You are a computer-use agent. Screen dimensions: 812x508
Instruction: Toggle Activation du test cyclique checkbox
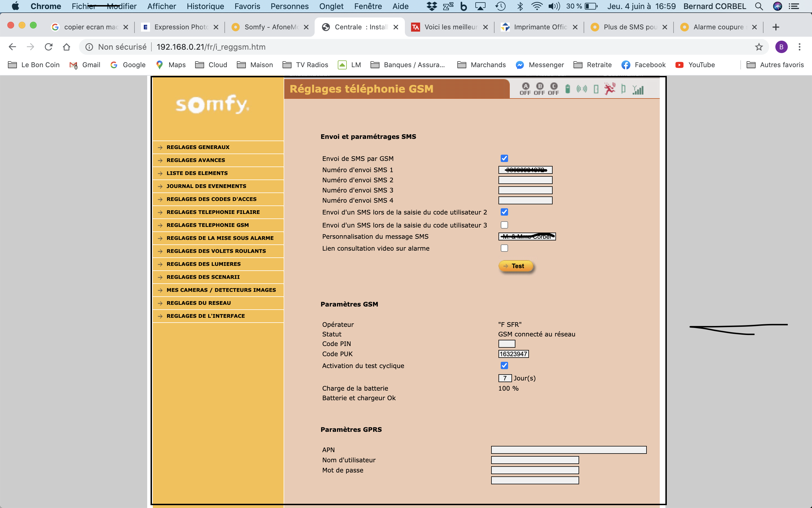coord(504,365)
